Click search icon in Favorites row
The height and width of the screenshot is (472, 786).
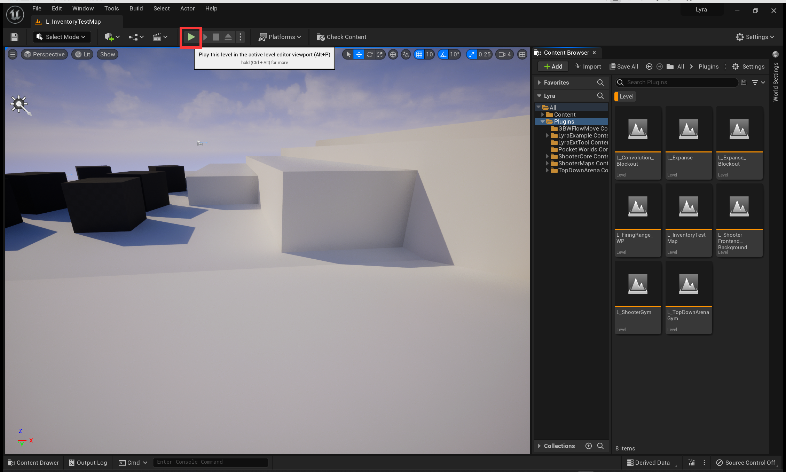[x=600, y=82]
